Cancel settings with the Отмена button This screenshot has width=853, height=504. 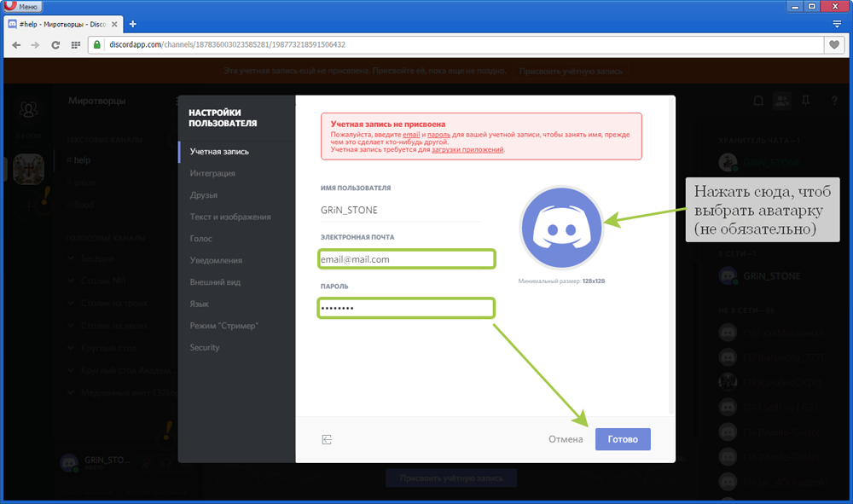(566, 439)
